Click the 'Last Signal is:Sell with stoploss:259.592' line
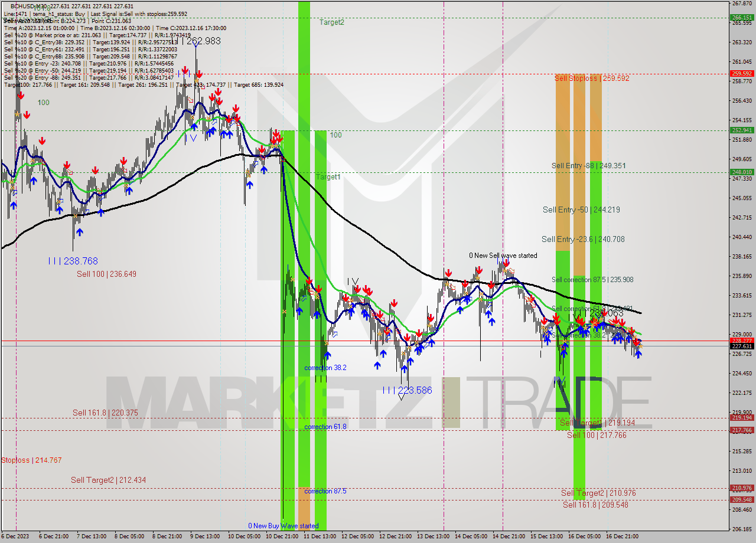Image resolution: width=756 pixels, height=543 pixels. pos(138,14)
